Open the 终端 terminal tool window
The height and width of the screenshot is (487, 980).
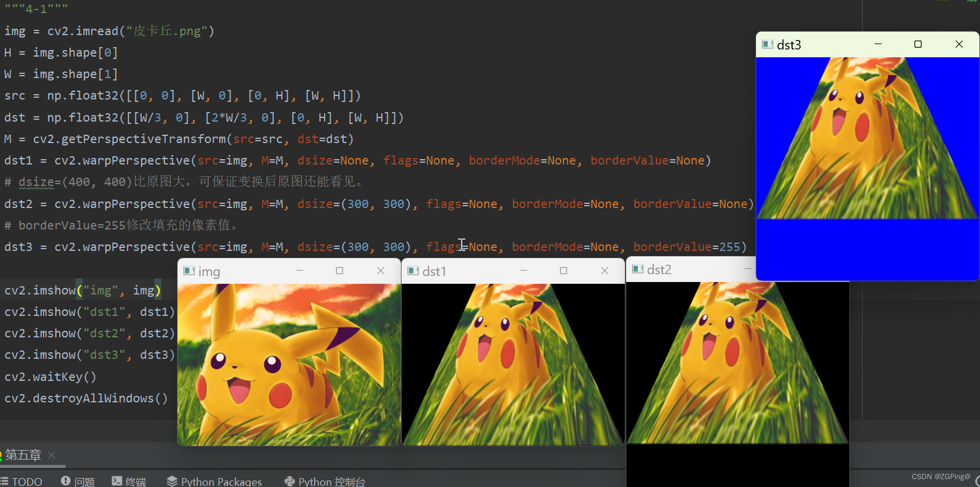tap(129, 481)
